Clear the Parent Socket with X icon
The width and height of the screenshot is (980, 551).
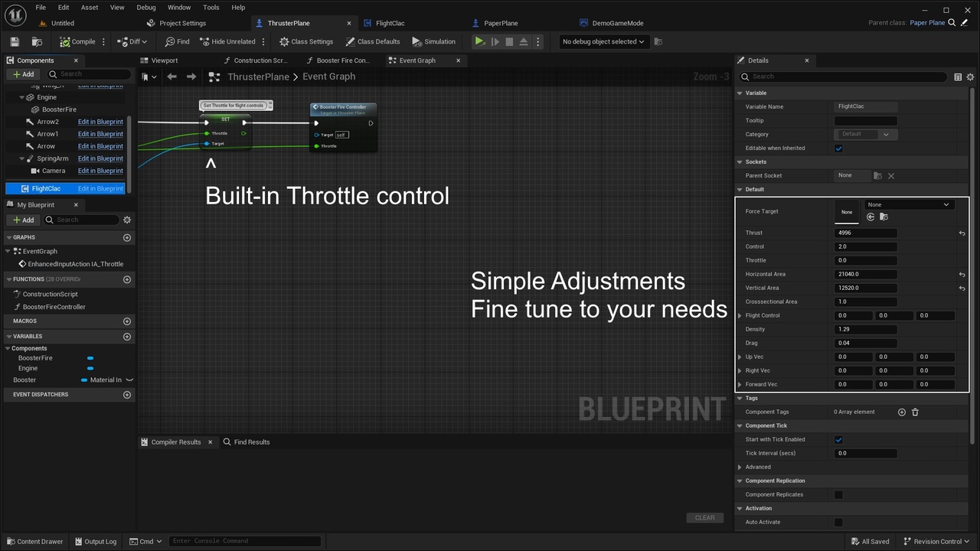pyautogui.click(x=891, y=175)
